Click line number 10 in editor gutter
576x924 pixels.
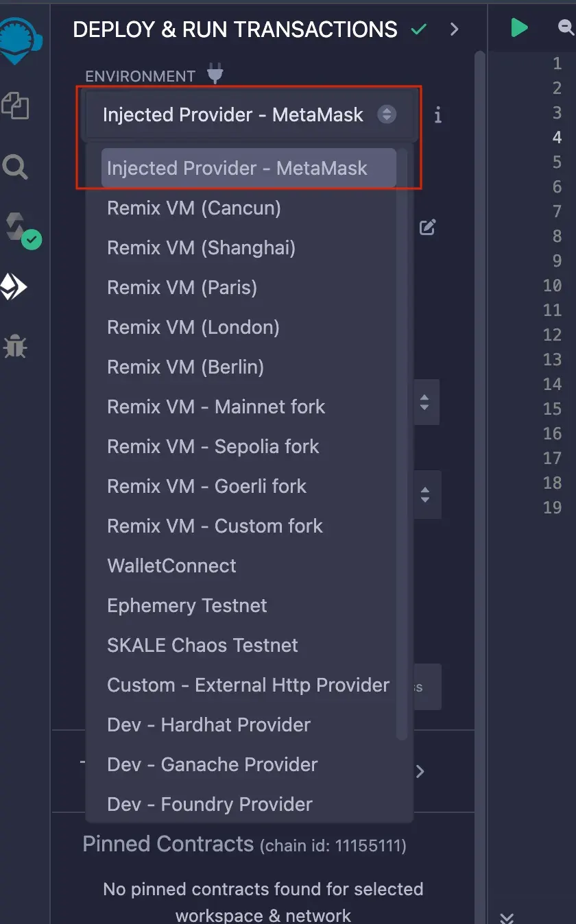[x=552, y=285]
